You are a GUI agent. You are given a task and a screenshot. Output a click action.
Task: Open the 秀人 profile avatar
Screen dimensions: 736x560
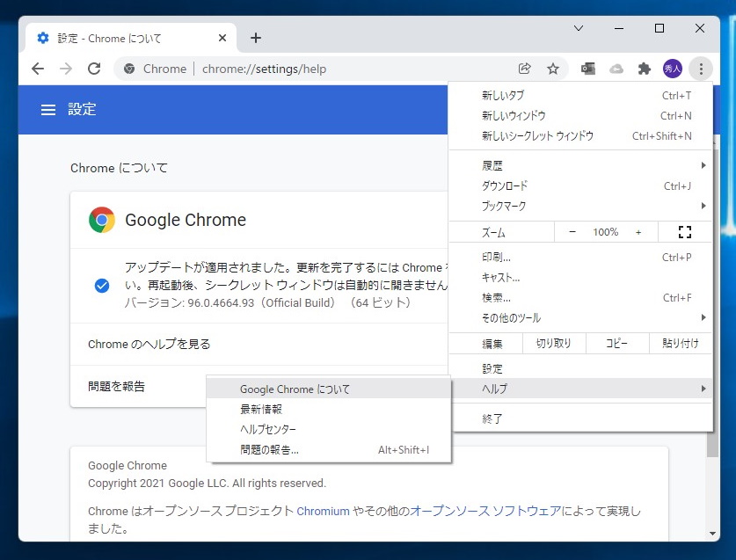[x=672, y=68]
